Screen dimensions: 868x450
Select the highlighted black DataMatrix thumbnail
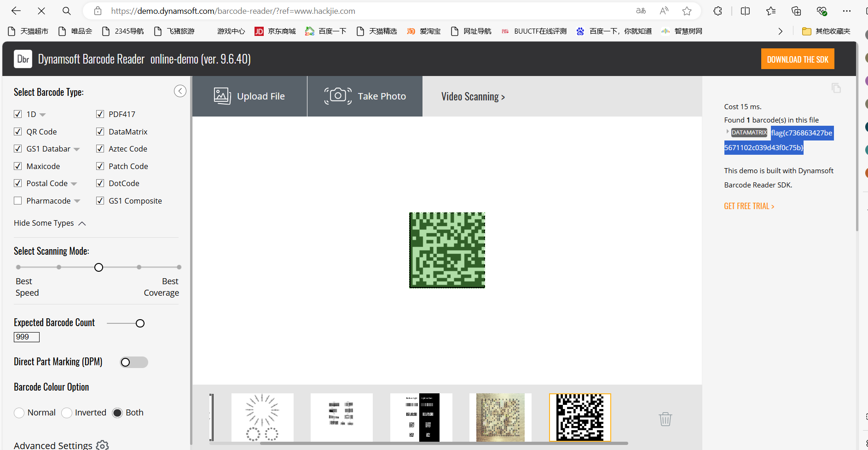click(x=580, y=417)
